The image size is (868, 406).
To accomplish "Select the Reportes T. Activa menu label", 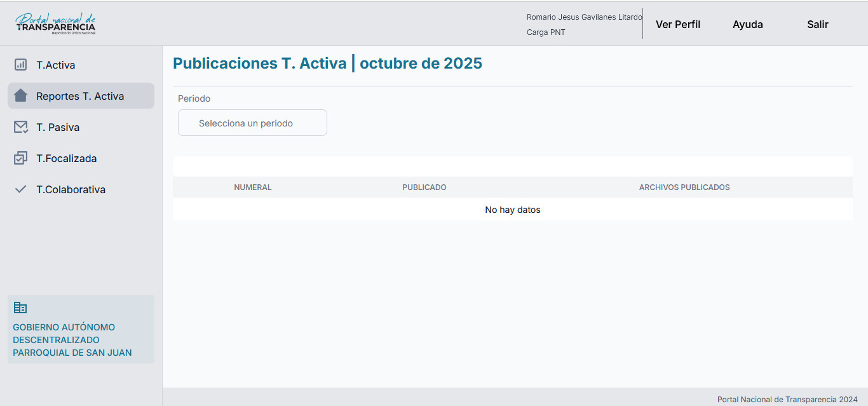I will (x=80, y=96).
